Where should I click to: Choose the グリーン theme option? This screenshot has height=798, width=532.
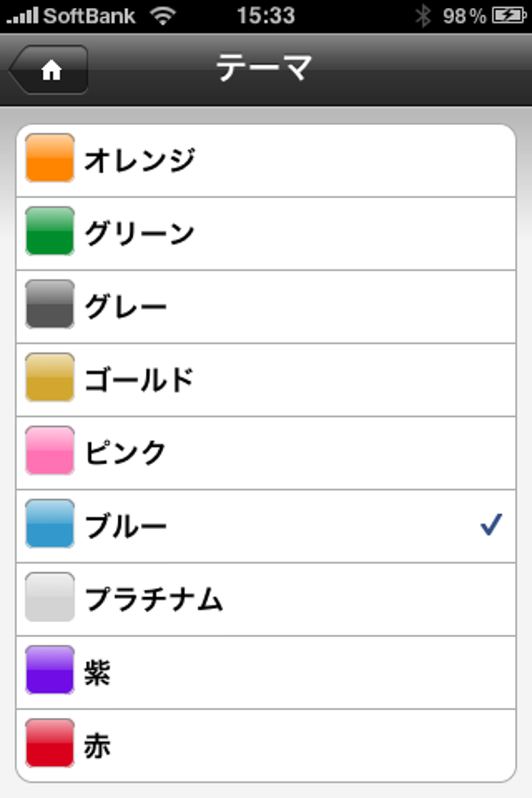click(140, 233)
